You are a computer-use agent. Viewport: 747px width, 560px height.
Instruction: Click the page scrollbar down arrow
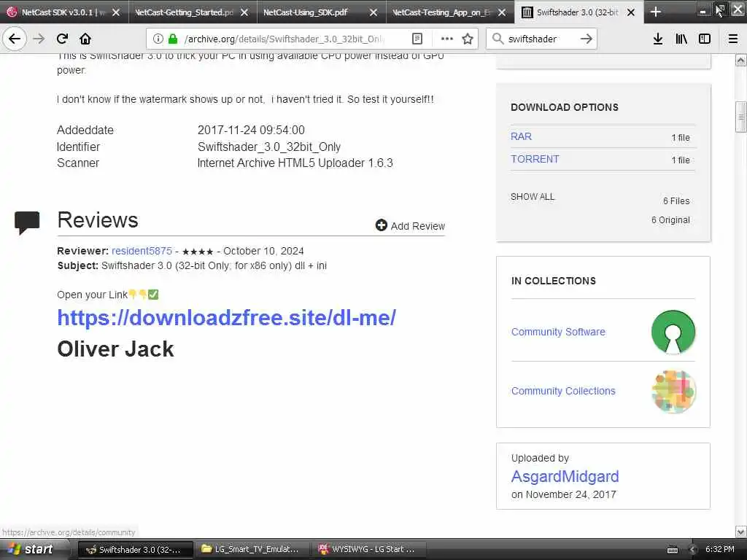[741, 532]
